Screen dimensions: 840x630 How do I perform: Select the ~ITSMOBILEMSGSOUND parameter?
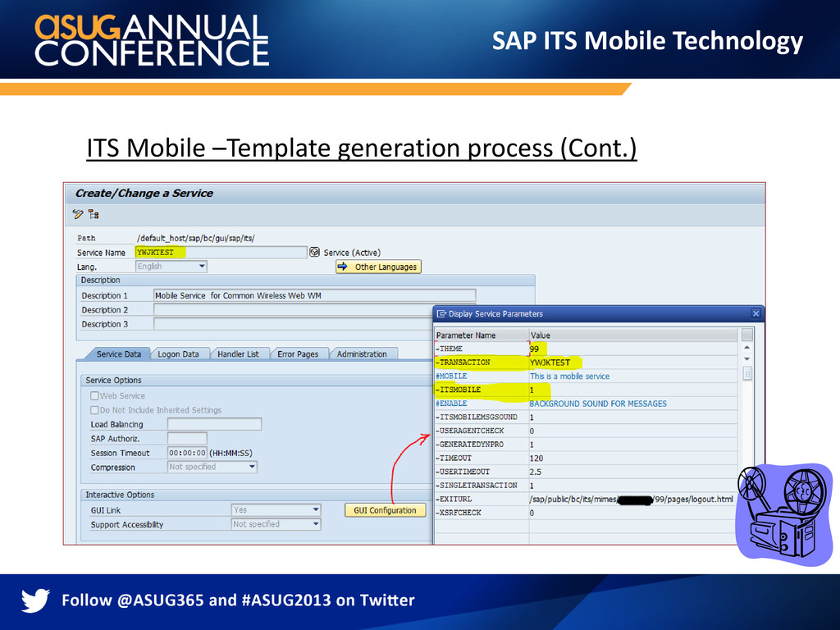(x=481, y=417)
